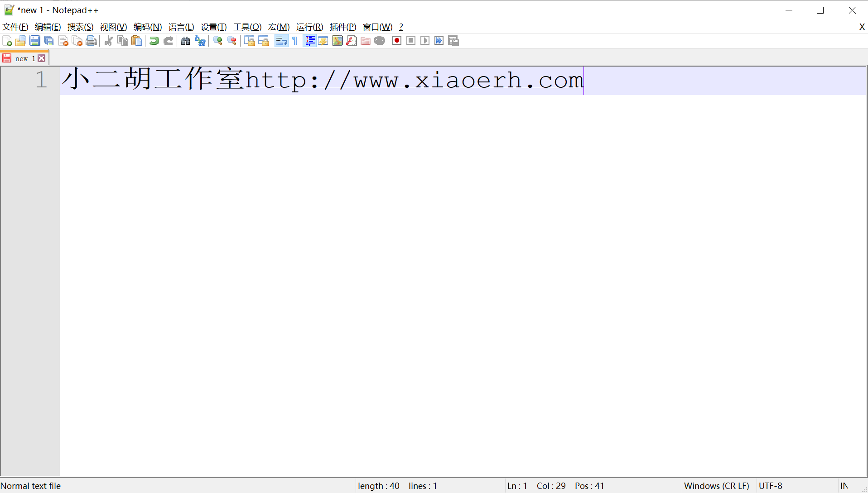868x493 pixels.
Task: Expand the 编码(N) encoding menu
Action: [148, 27]
